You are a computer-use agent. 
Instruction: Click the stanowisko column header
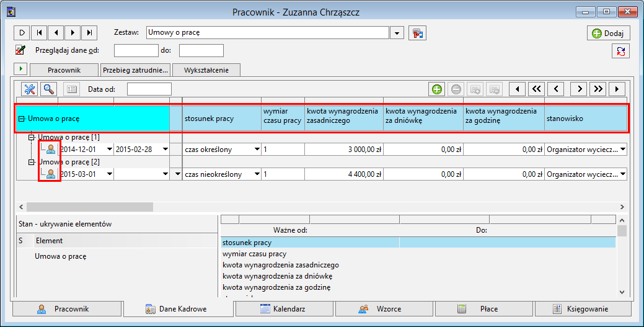(586, 119)
